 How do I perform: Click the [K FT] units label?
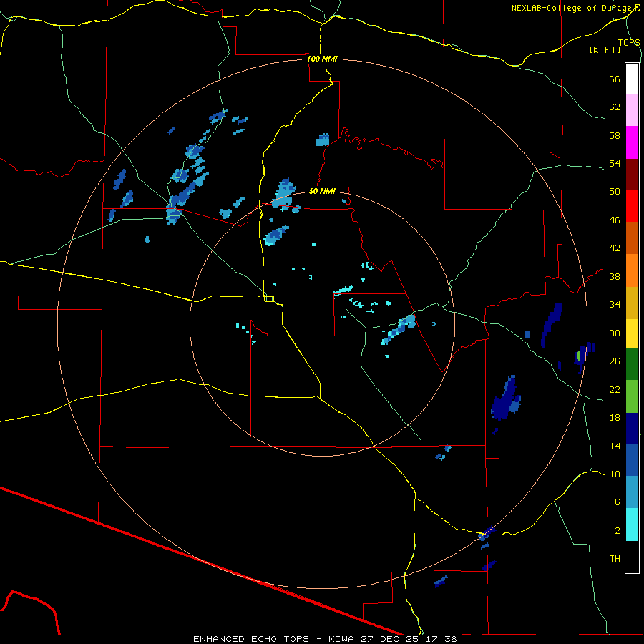click(605, 50)
